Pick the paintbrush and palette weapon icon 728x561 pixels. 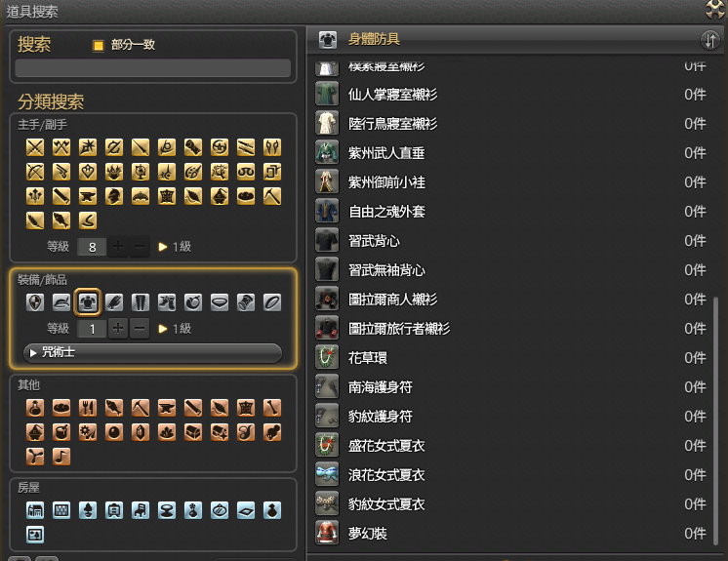pos(193,172)
